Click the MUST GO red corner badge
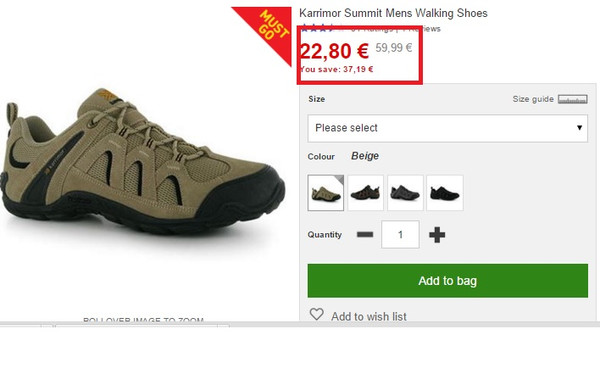The image size is (600, 385). [x=270, y=29]
